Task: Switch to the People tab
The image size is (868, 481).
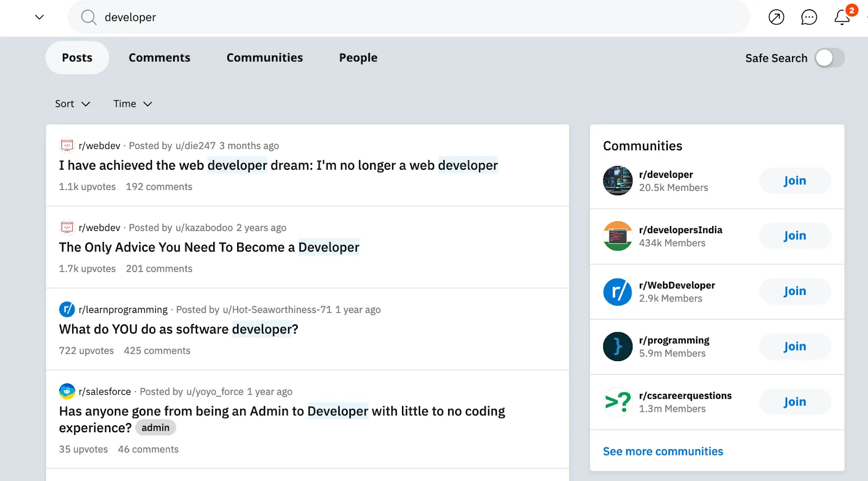Action: 358,57
